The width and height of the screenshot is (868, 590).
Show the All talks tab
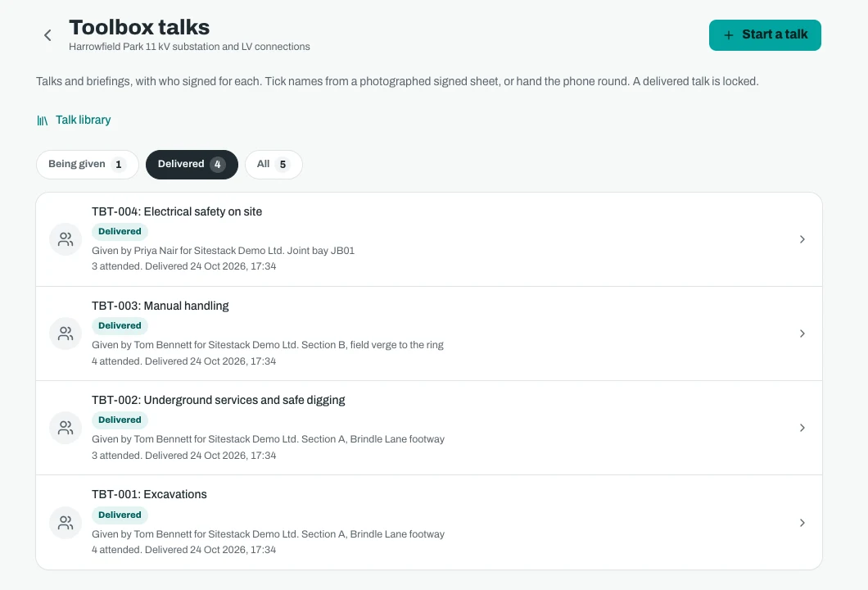tap(274, 165)
